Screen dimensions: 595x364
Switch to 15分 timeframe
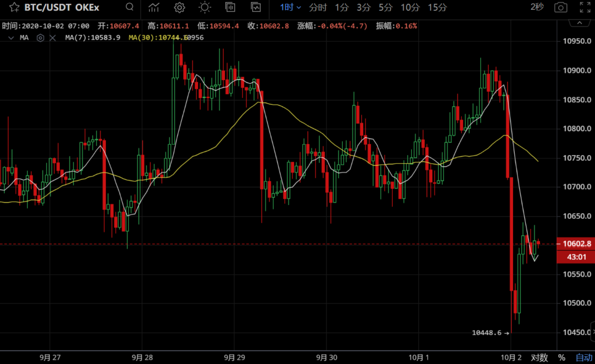point(437,7)
